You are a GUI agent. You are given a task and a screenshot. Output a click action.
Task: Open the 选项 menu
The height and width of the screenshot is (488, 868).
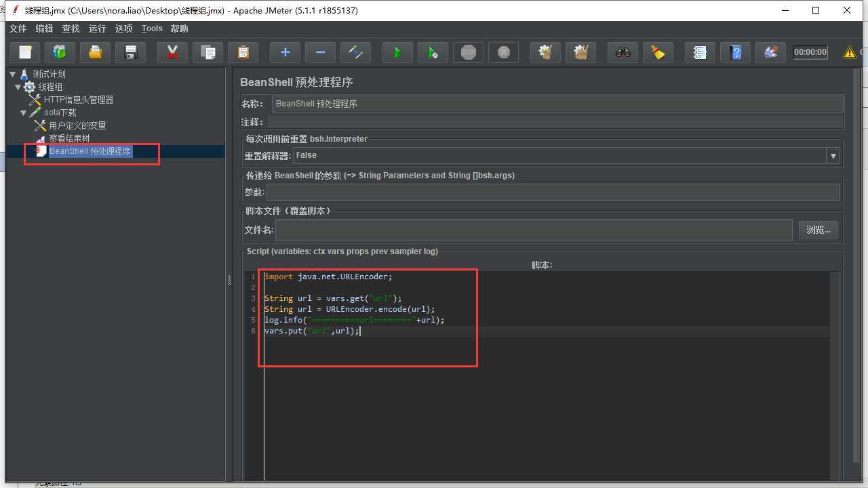(x=123, y=28)
